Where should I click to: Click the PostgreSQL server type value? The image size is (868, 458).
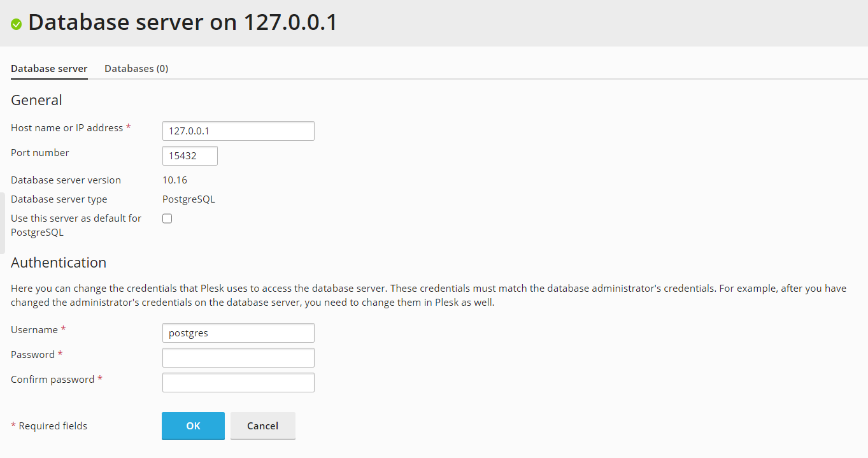[x=189, y=199]
